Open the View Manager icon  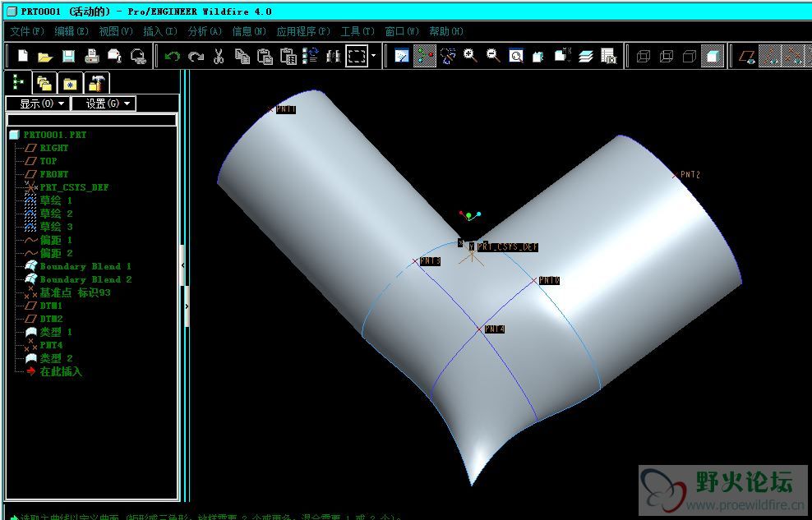[608, 55]
